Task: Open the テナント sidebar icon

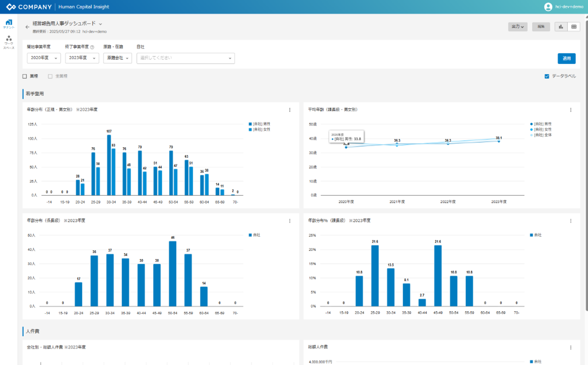Action: (x=9, y=24)
